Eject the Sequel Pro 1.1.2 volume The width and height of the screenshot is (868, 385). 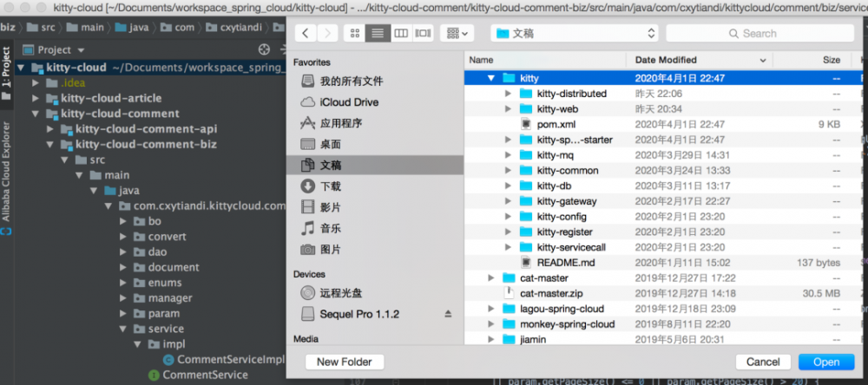(x=448, y=314)
